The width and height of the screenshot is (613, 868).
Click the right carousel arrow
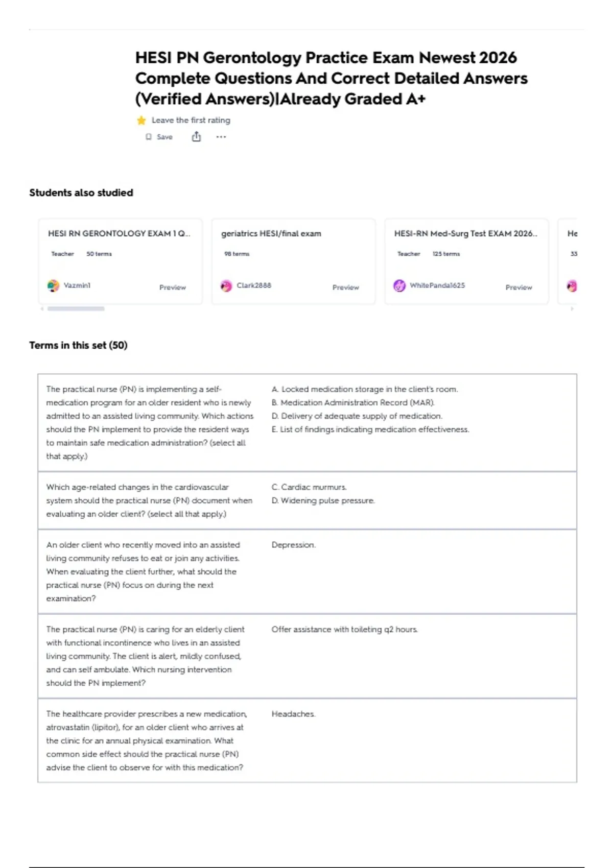tap(572, 308)
